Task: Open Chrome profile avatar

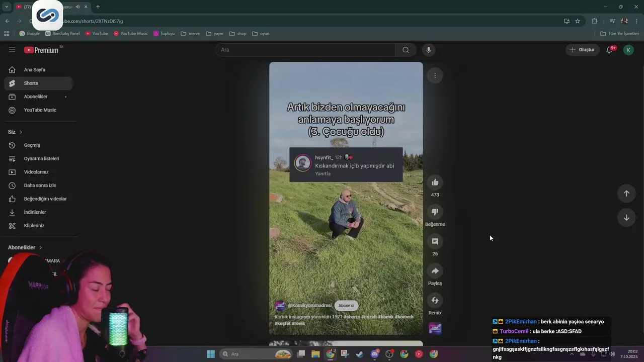Action: [x=624, y=21]
